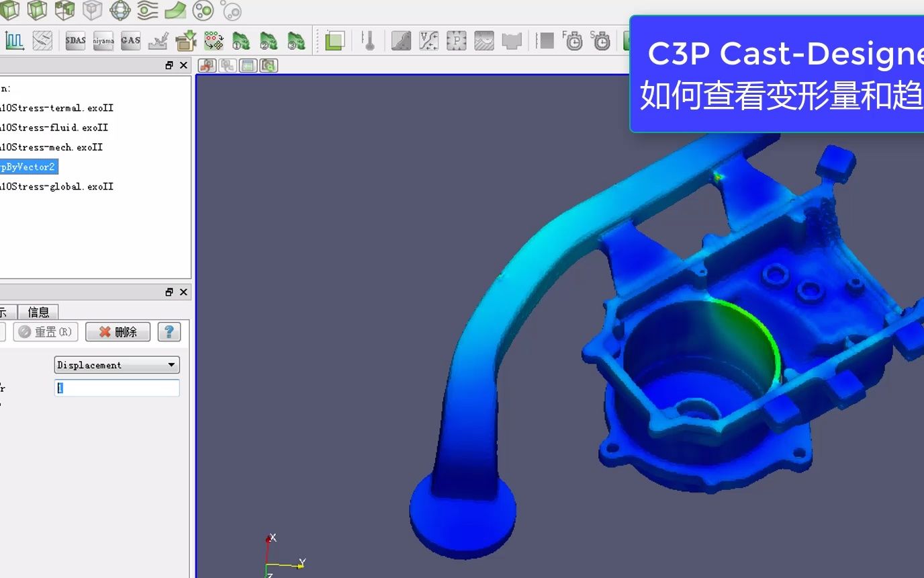Close the pipeline browser panel

click(183, 65)
